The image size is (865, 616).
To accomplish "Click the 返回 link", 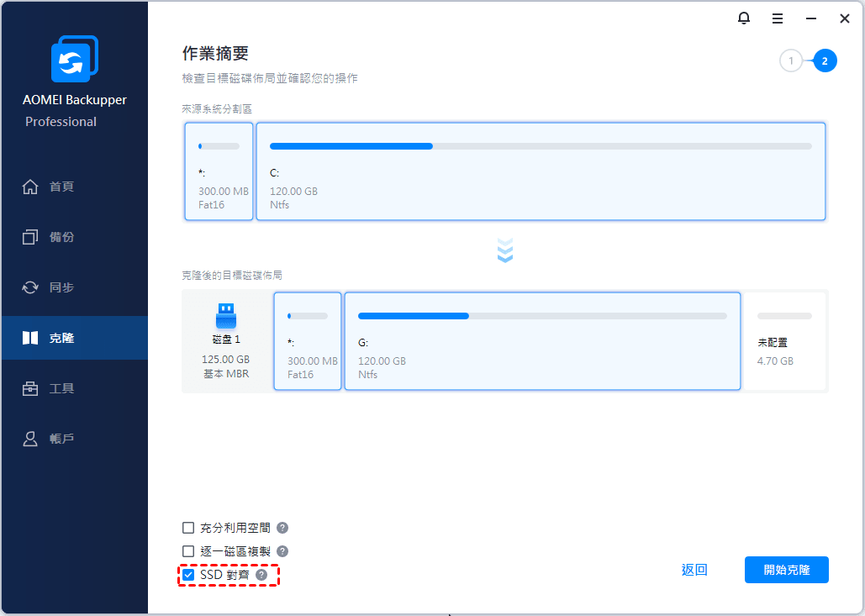I will click(x=694, y=570).
